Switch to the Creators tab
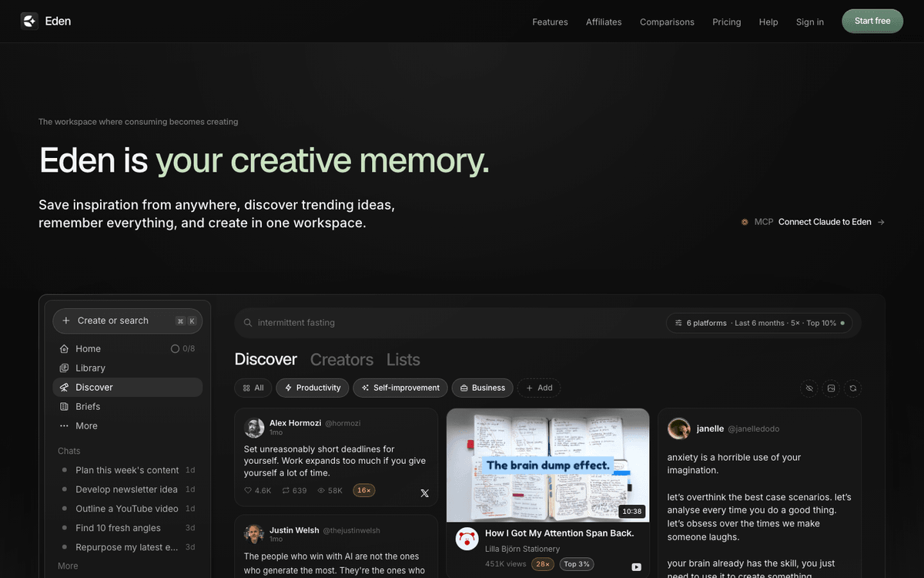The height and width of the screenshot is (578, 924). coord(342,359)
